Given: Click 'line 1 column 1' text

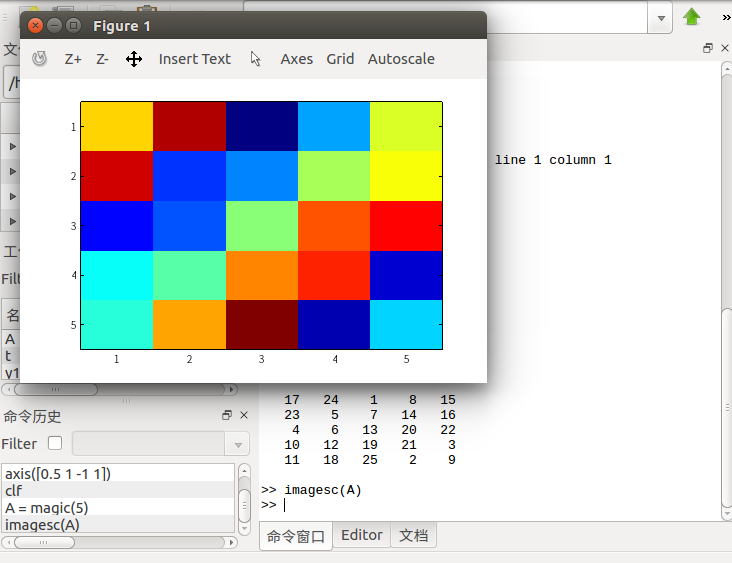Looking at the screenshot, I should coord(553,160).
